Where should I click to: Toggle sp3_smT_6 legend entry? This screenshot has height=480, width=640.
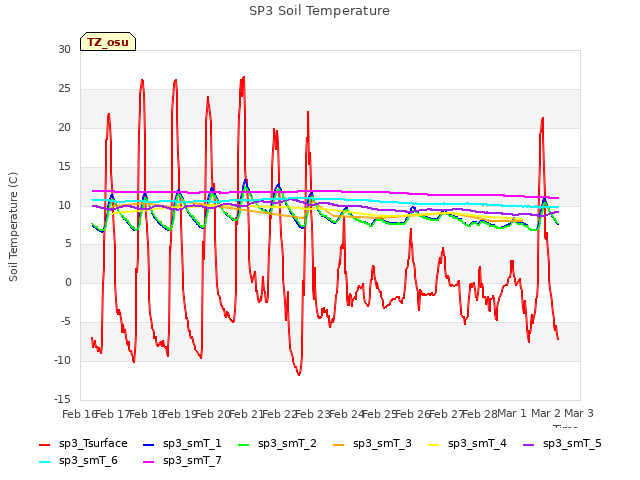click(78, 460)
